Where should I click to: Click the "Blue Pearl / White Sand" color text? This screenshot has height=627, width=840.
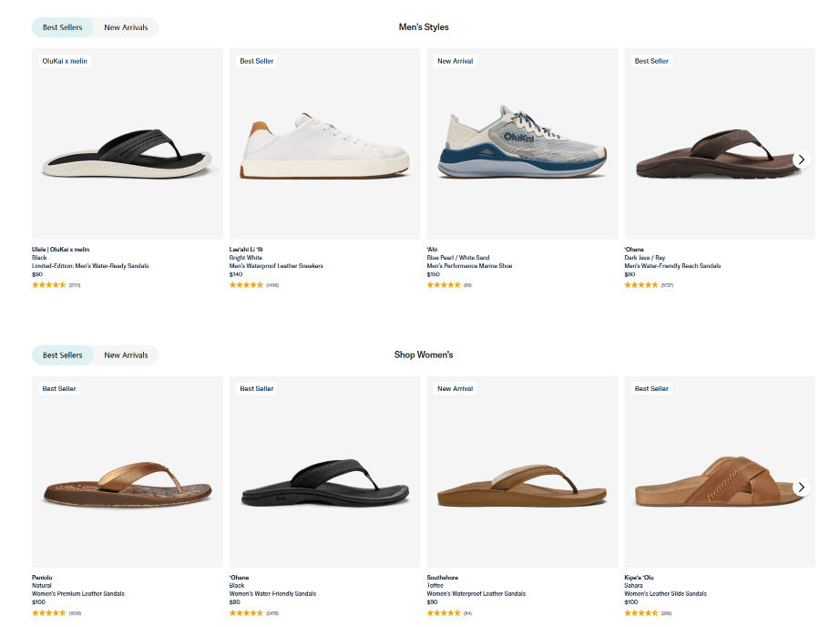click(x=458, y=258)
